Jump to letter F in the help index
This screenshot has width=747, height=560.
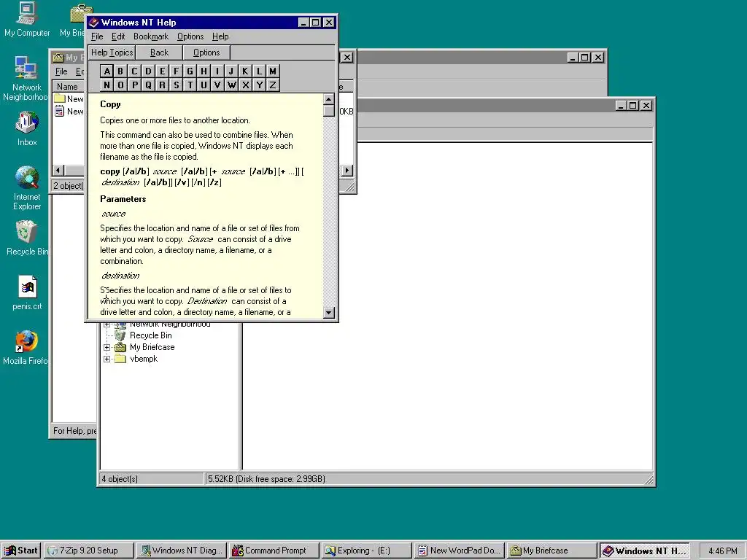click(x=177, y=71)
